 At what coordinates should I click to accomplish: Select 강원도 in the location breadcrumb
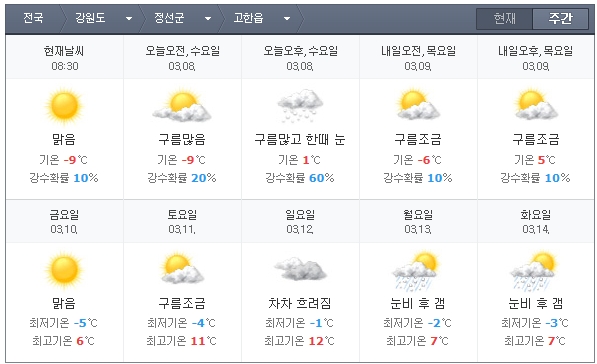pyautogui.click(x=90, y=18)
